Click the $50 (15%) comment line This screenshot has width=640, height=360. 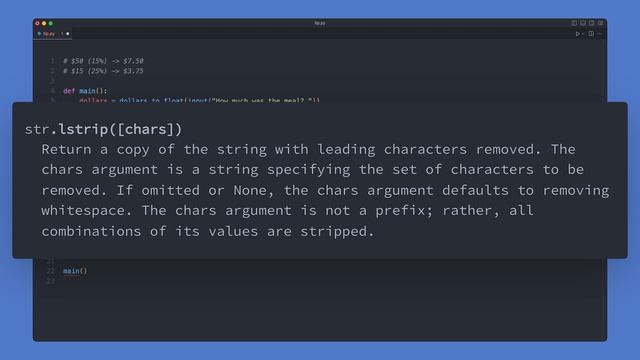pos(103,61)
